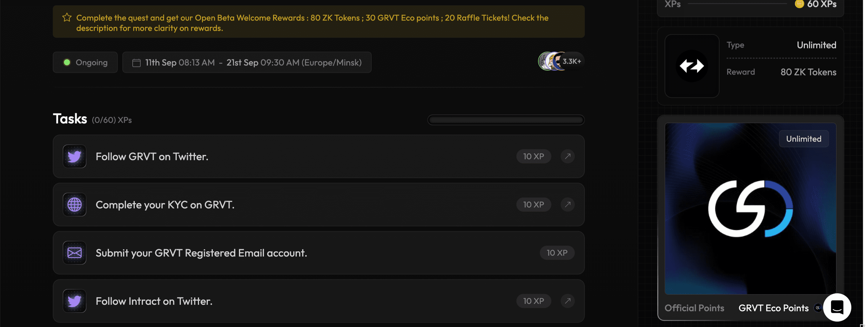Open the chat support widget
Screen dimensions: 868x327
837,307
